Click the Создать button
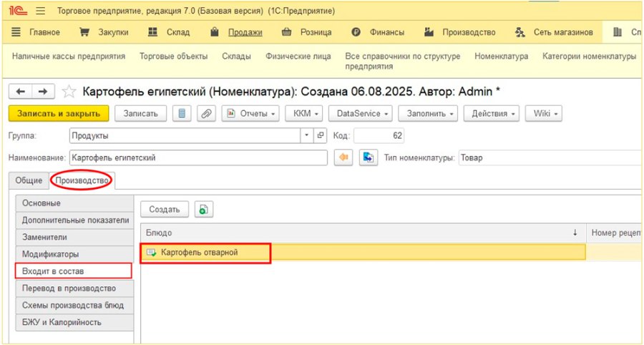Screen dimensions: 644x345 165,210
